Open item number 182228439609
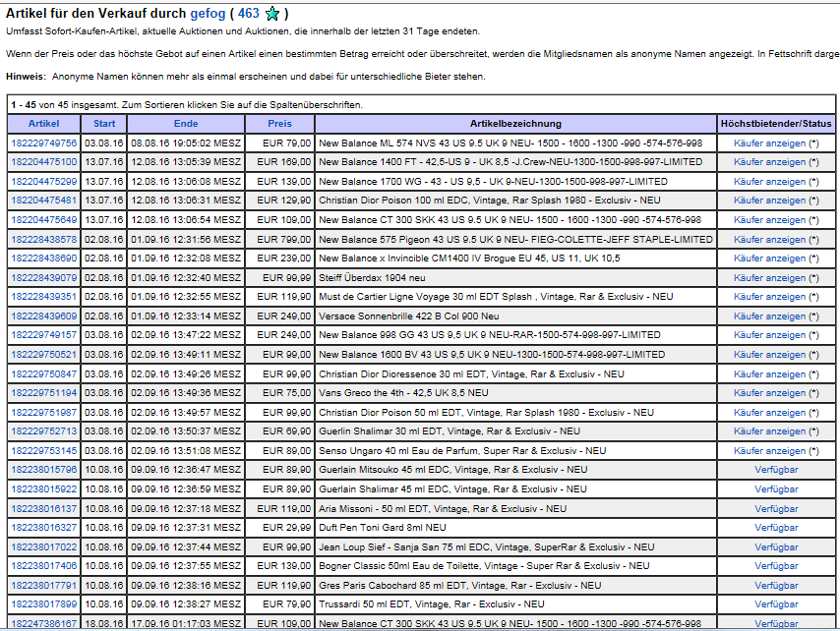This screenshot has height=631, width=840. 44,316
